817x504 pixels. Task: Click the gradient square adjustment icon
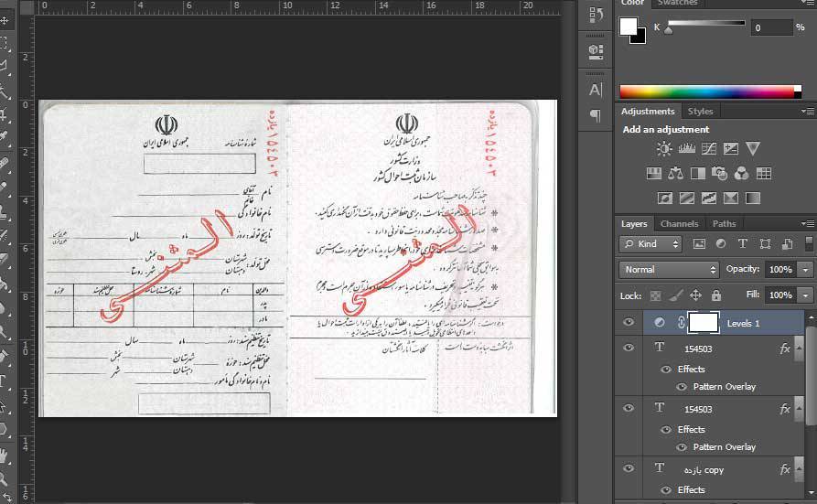tap(753, 198)
